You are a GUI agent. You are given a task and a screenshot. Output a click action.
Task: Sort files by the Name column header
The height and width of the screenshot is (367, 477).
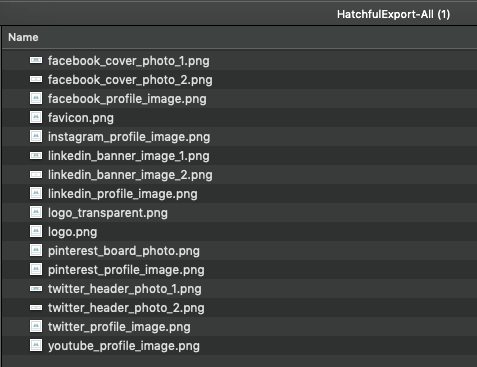(23, 37)
